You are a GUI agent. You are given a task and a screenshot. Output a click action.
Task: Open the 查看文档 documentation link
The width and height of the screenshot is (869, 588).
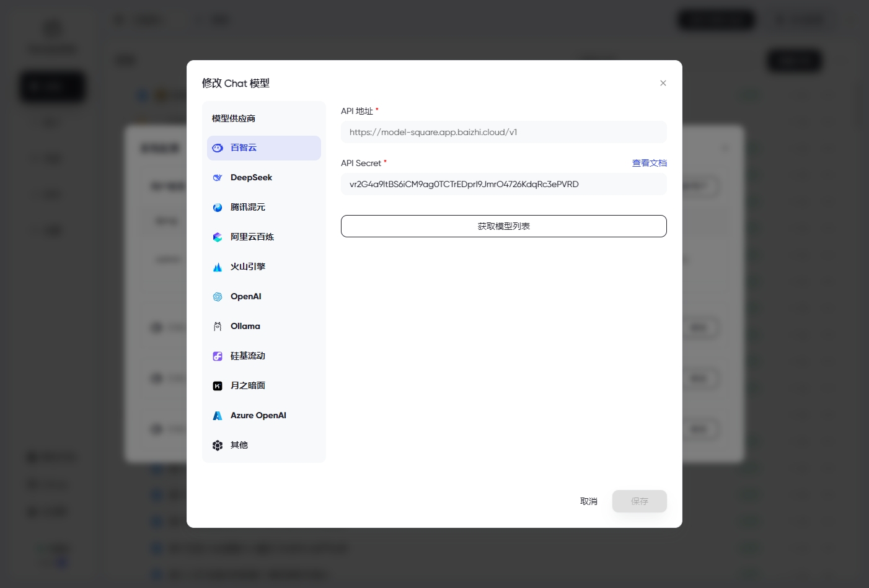(x=650, y=163)
